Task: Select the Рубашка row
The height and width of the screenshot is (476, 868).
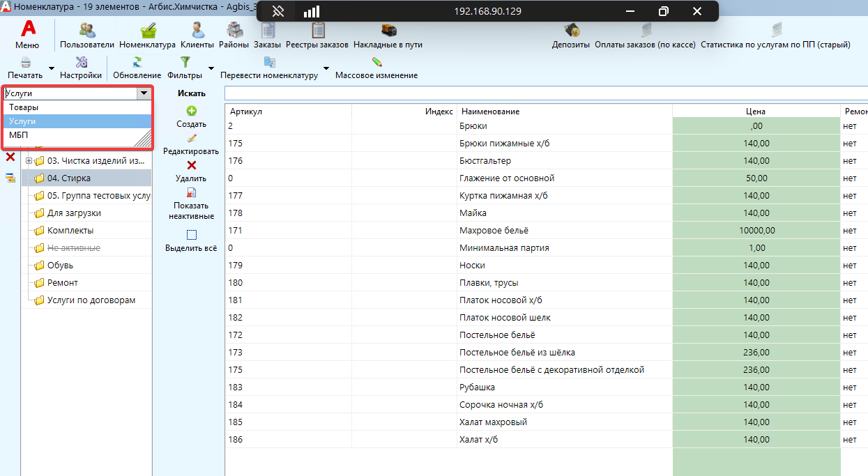Action: coord(547,387)
